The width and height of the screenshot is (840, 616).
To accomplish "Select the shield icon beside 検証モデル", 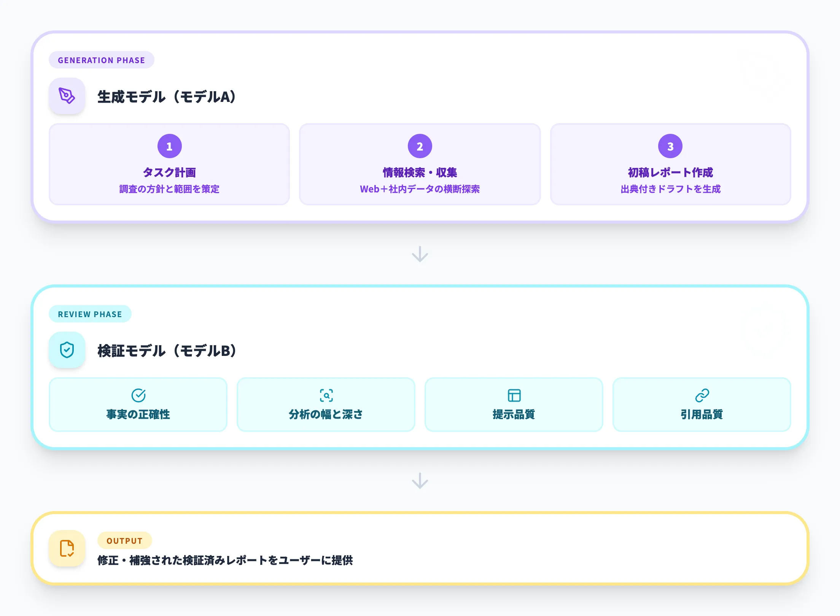I will tap(67, 350).
